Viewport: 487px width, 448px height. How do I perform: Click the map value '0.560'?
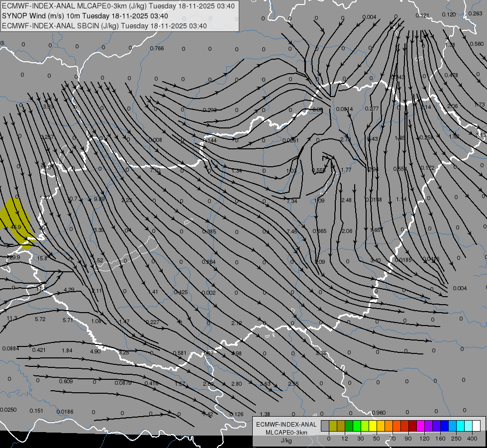pyautogui.click(x=477, y=44)
